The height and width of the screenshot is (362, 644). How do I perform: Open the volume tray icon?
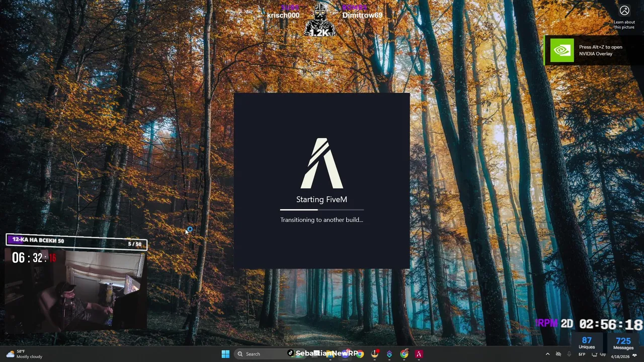pos(603,354)
